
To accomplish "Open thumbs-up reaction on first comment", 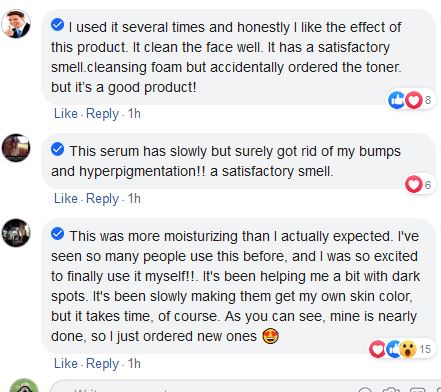I will coord(396,100).
